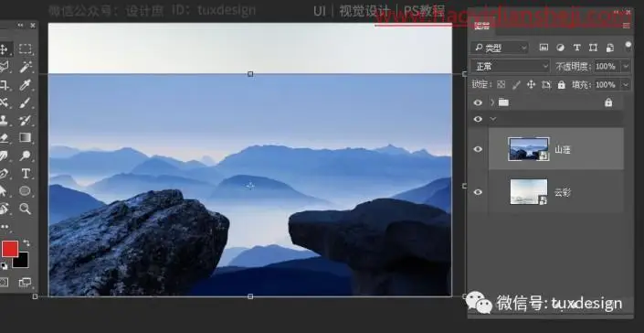Filter layers by smart object type

click(610, 48)
